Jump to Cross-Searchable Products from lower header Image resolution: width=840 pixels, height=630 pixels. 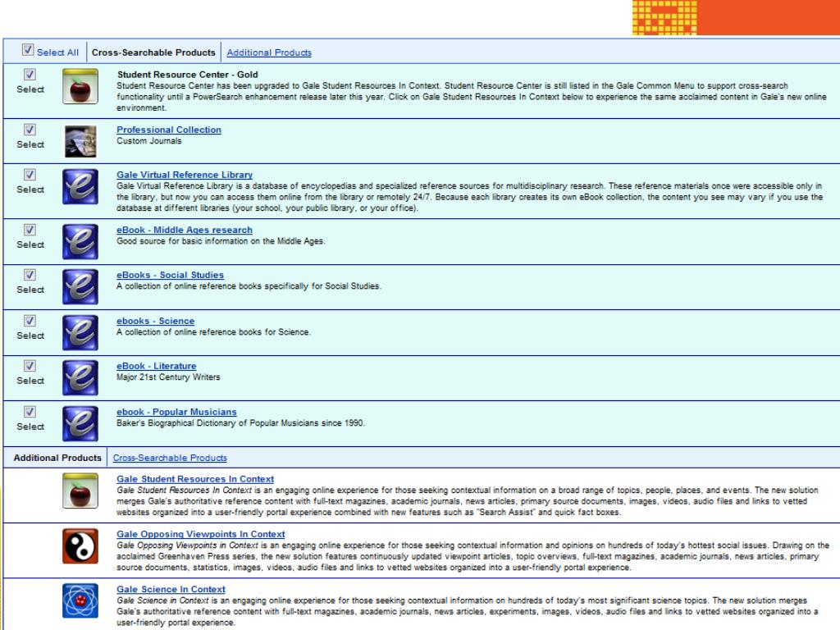[170, 458]
